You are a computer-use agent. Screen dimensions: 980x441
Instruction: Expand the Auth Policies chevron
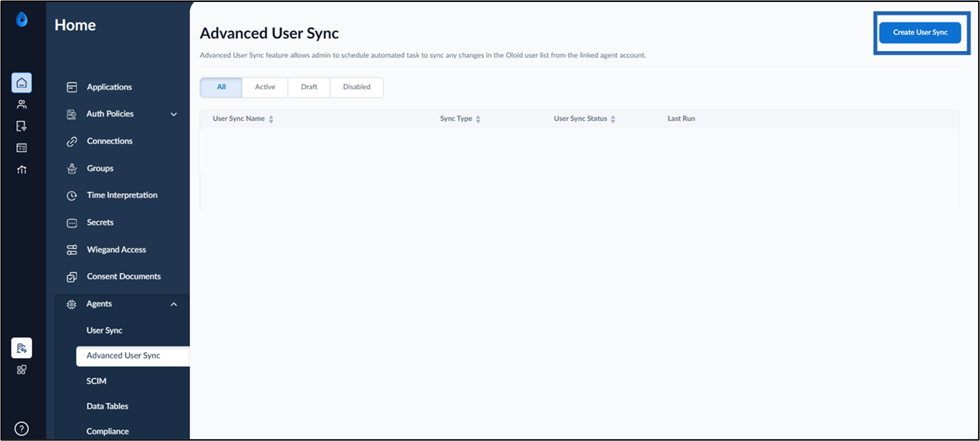174,114
